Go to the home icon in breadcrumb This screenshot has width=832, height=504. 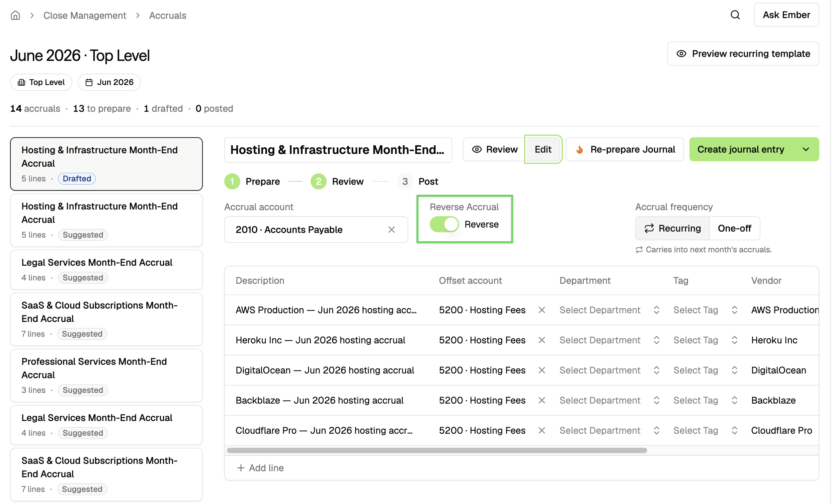tap(15, 15)
